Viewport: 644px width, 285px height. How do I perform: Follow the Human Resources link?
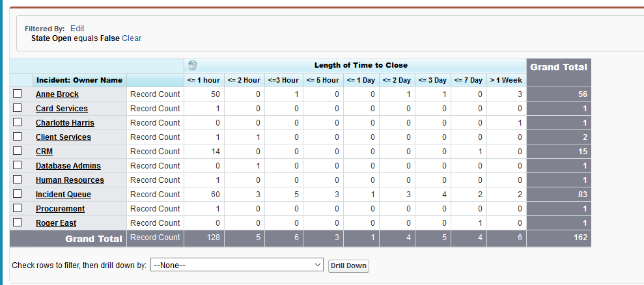(x=70, y=180)
